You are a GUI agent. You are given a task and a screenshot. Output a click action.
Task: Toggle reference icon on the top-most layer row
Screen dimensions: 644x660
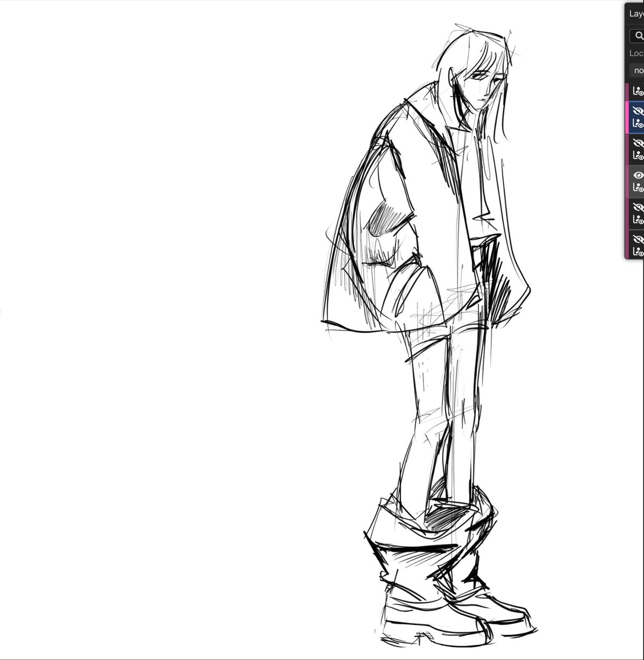[x=638, y=91]
